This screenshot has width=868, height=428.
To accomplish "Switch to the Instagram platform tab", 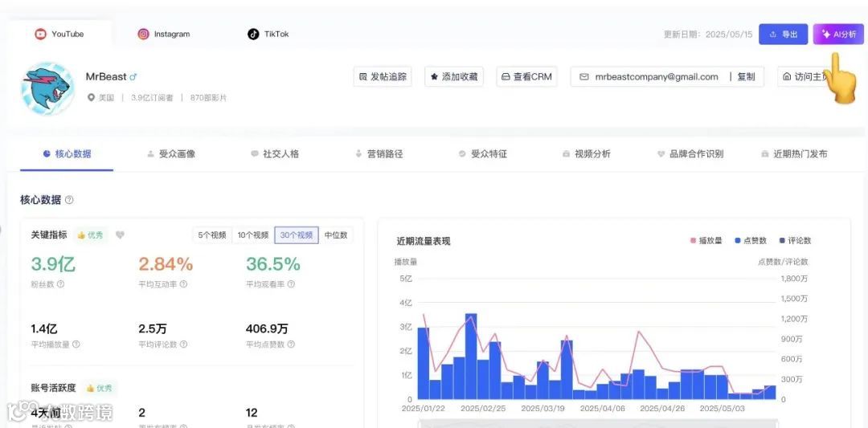I will click(x=163, y=34).
